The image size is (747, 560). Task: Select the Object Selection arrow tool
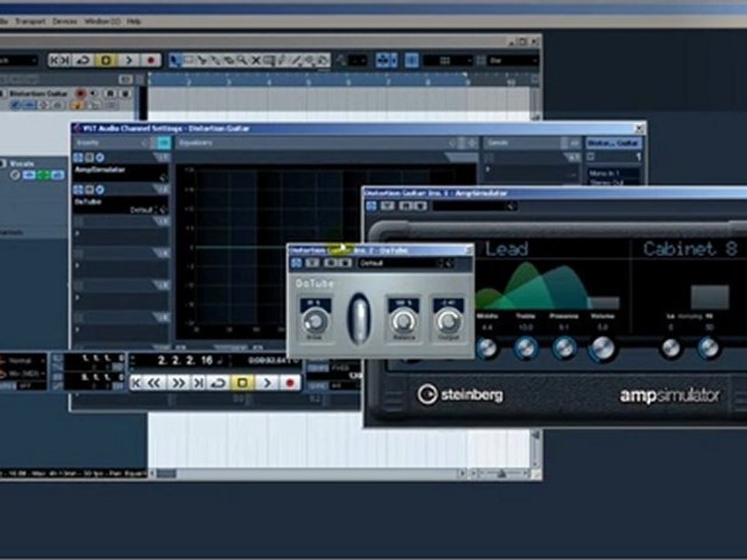[175, 61]
